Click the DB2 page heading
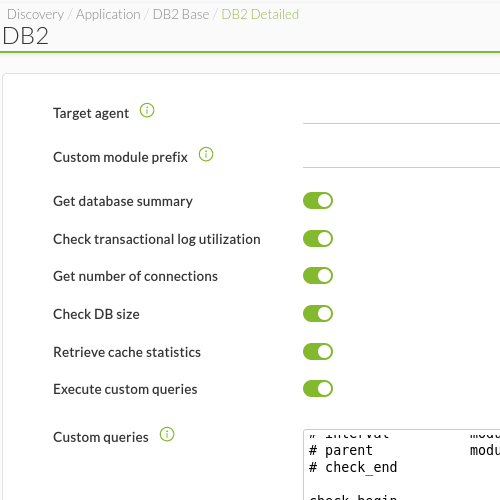Screen dimensions: 500x500 point(26,36)
